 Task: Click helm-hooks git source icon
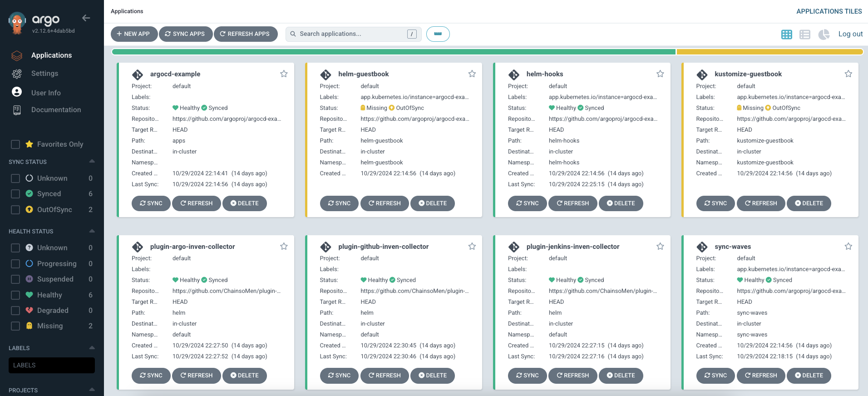coord(514,74)
